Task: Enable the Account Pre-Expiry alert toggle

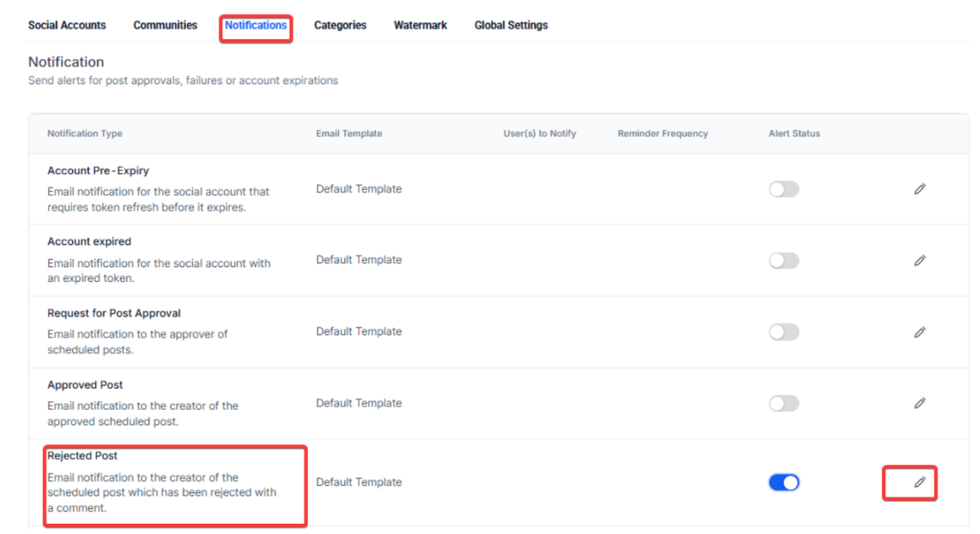Action: [783, 189]
